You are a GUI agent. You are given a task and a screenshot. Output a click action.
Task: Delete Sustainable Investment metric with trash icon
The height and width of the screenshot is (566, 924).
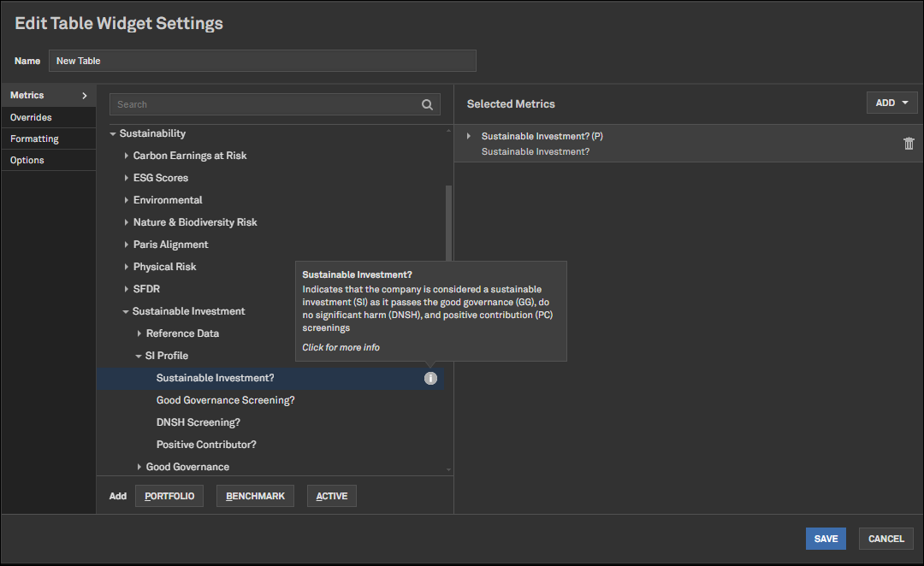(909, 144)
